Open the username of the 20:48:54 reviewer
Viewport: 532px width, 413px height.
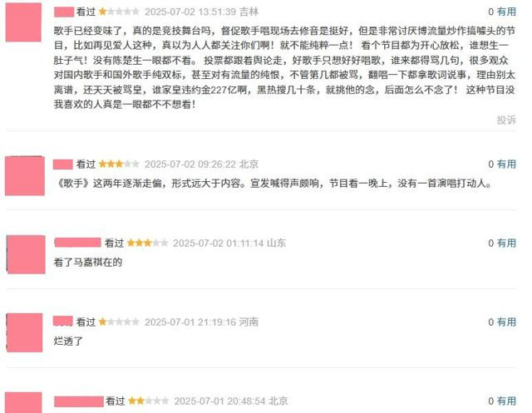pyautogui.click(x=79, y=401)
